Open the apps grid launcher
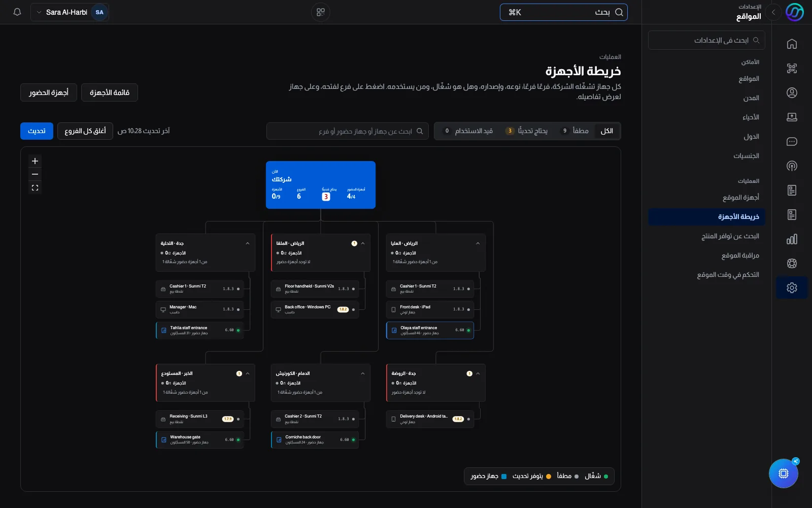 [x=321, y=12]
